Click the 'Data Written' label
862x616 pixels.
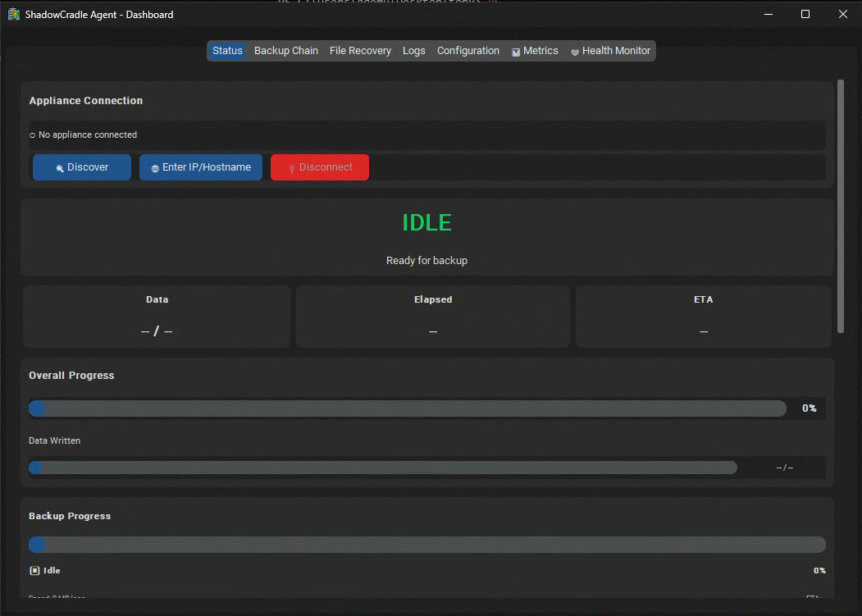click(54, 440)
